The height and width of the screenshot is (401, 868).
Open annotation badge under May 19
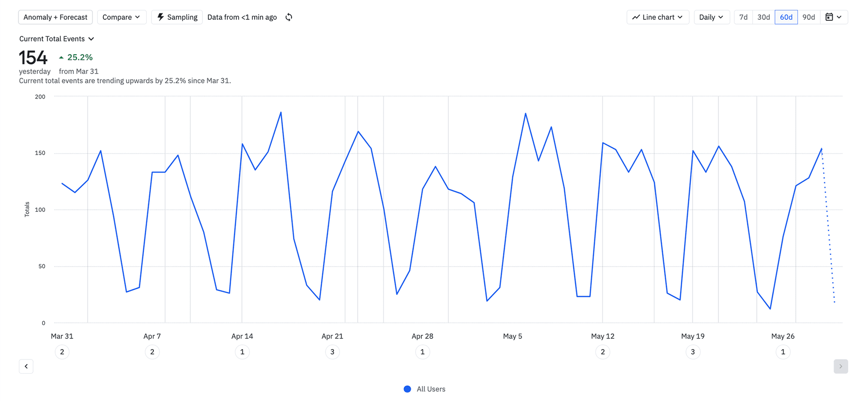click(x=693, y=352)
